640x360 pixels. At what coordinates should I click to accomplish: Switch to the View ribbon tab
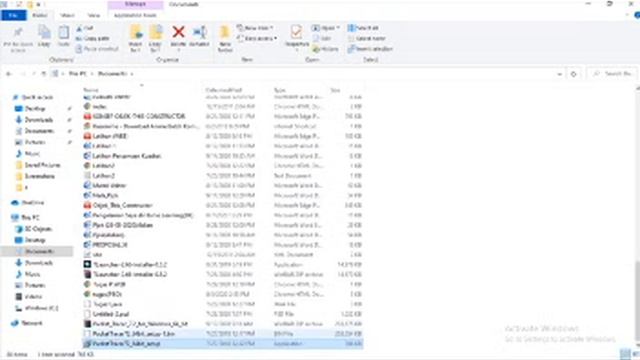[x=93, y=16]
